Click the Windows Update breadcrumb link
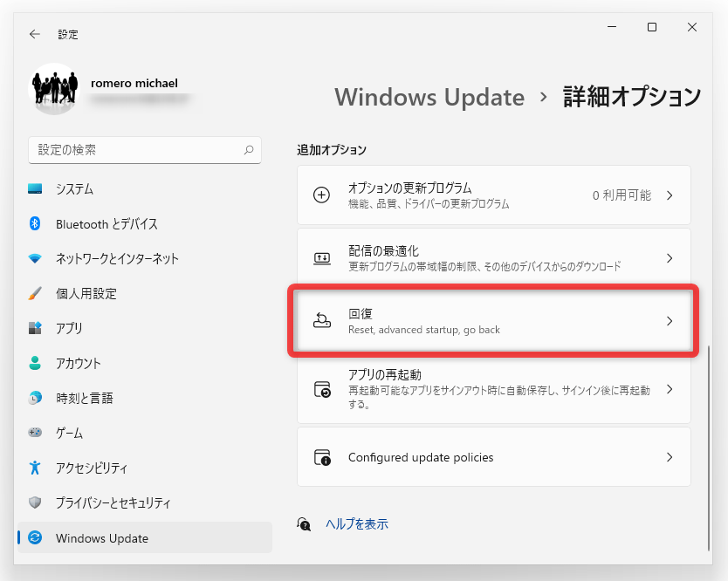728x581 pixels. pyautogui.click(x=429, y=97)
